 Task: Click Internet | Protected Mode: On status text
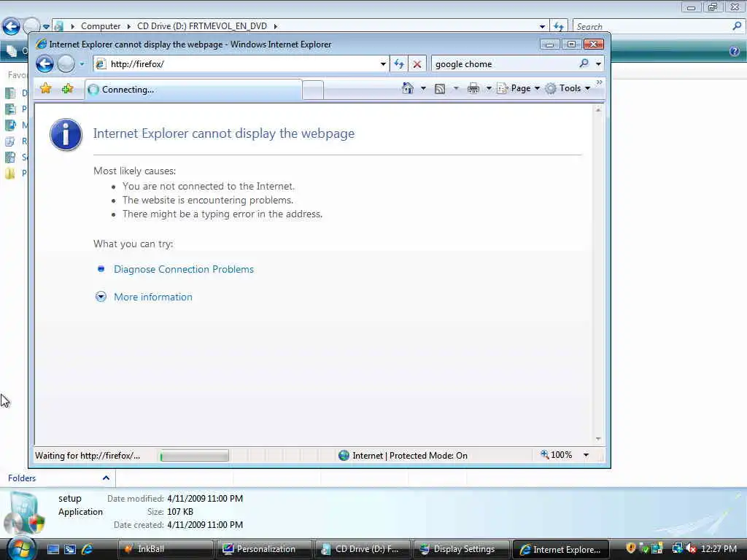coord(410,455)
